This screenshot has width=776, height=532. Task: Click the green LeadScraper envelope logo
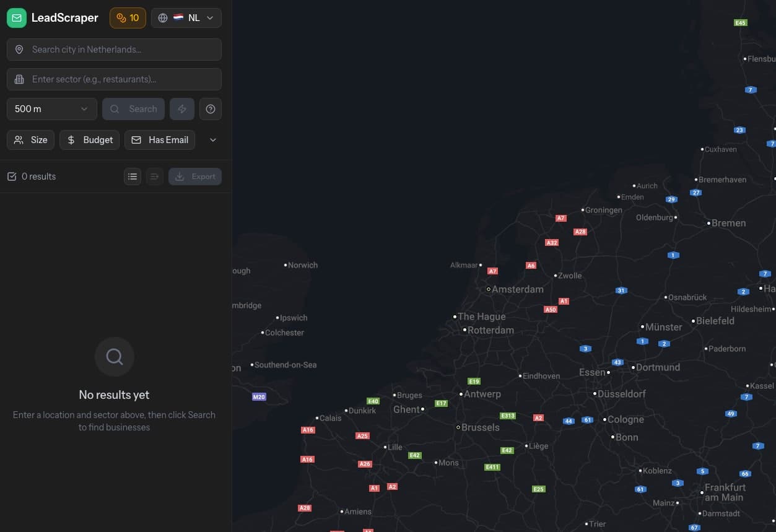tap(17, 17)
